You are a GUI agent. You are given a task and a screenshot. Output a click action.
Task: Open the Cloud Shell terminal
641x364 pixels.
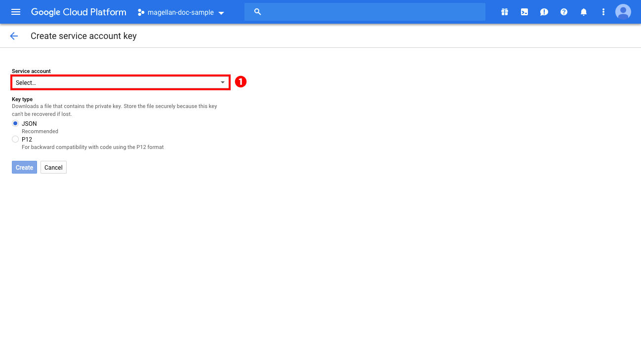coord(524,12)
